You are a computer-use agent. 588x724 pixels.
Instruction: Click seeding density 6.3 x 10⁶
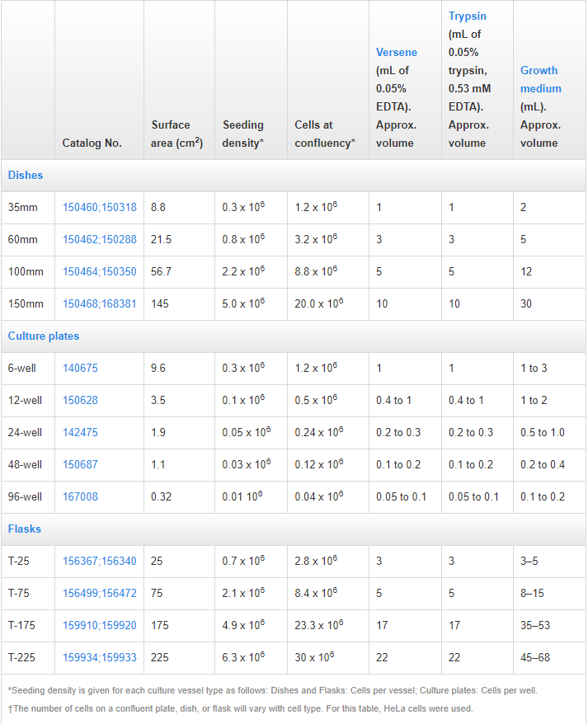(243, 657)
